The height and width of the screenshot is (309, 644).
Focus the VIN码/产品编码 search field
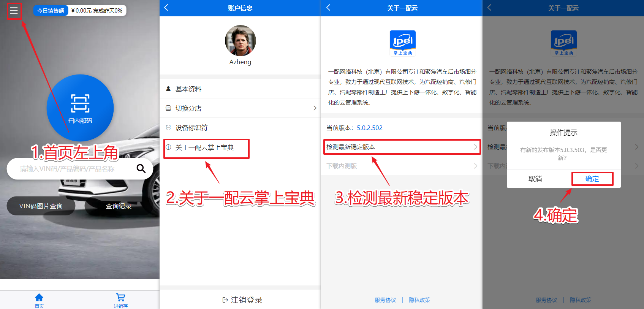80,169
